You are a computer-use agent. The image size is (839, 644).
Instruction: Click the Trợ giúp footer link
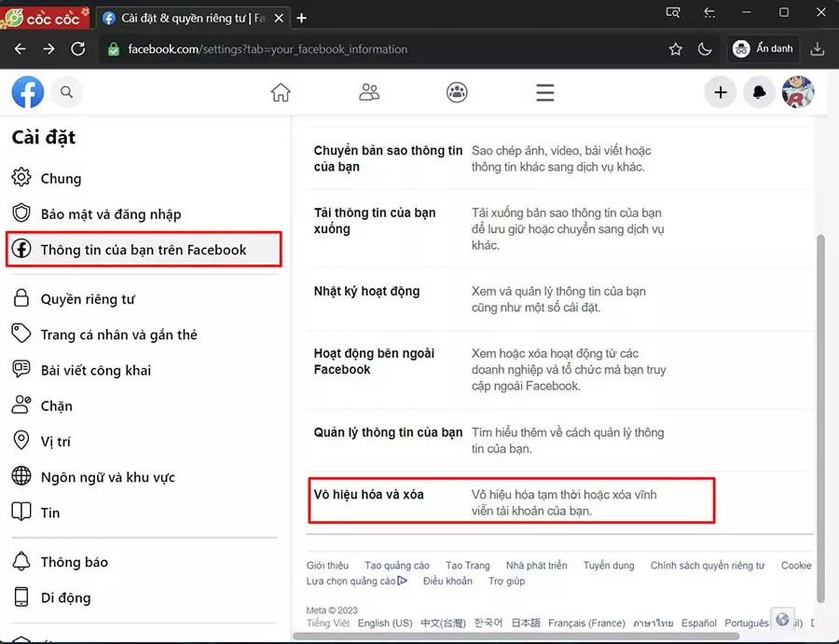coord(507,581)
